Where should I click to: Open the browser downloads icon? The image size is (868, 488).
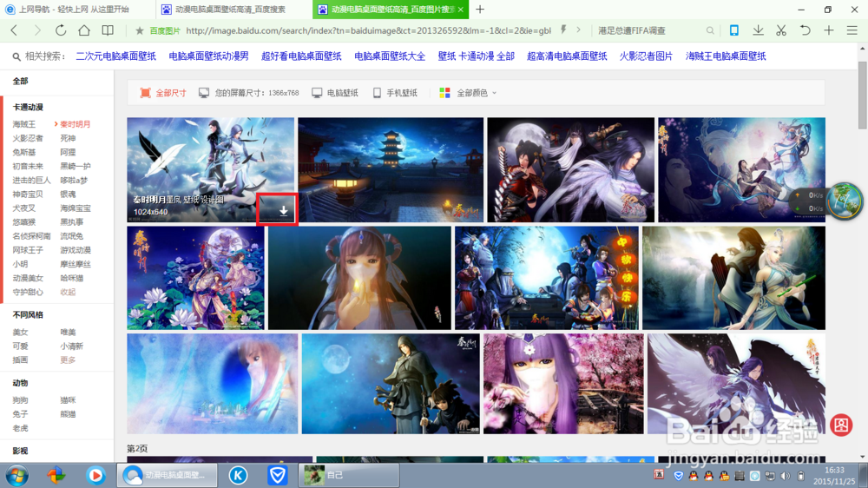point(758,30)
